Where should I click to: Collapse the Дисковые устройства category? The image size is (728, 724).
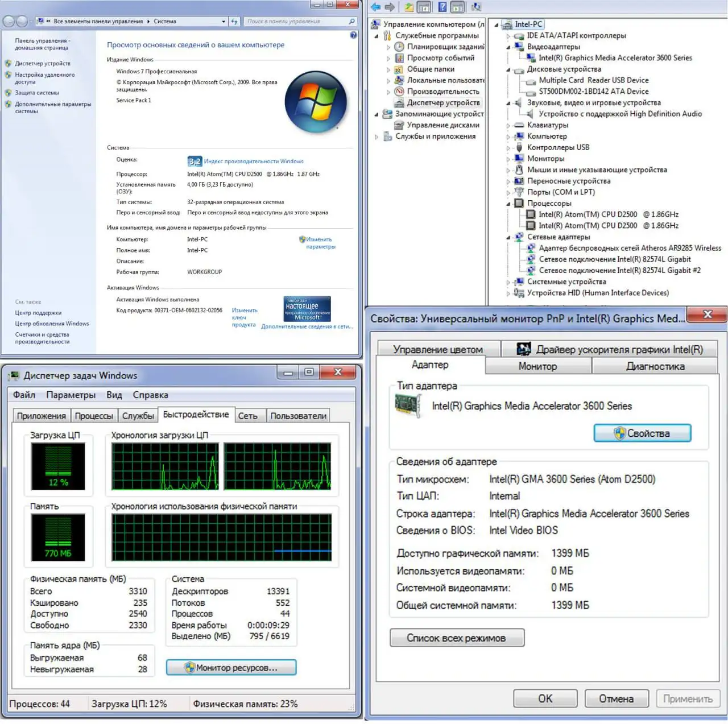[x=508, y=69]
